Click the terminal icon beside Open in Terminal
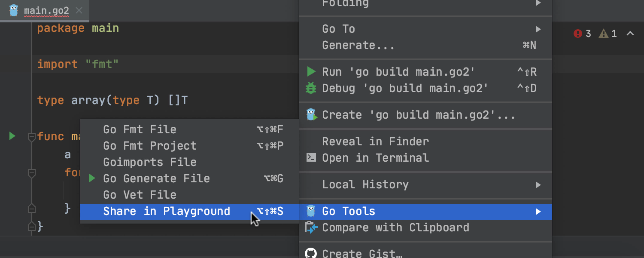The width and height of the screenshot is (644, 258). (x=311, y=158)
